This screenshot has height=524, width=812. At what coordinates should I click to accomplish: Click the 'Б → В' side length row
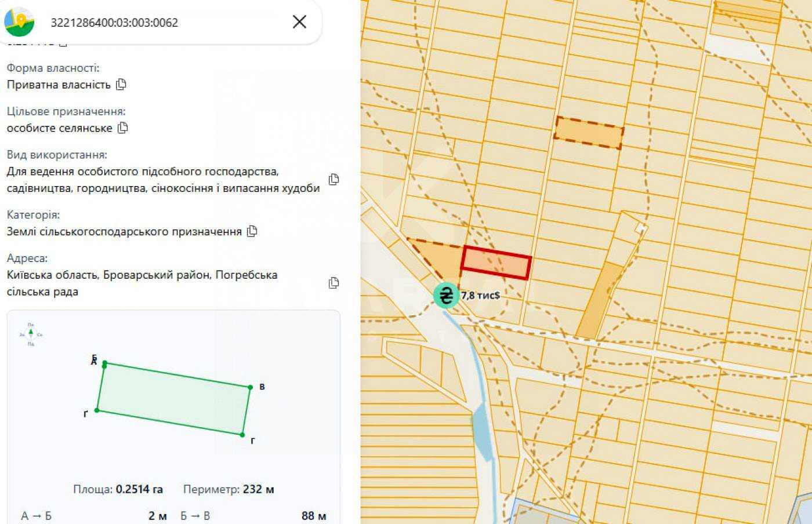click(253, 516)
